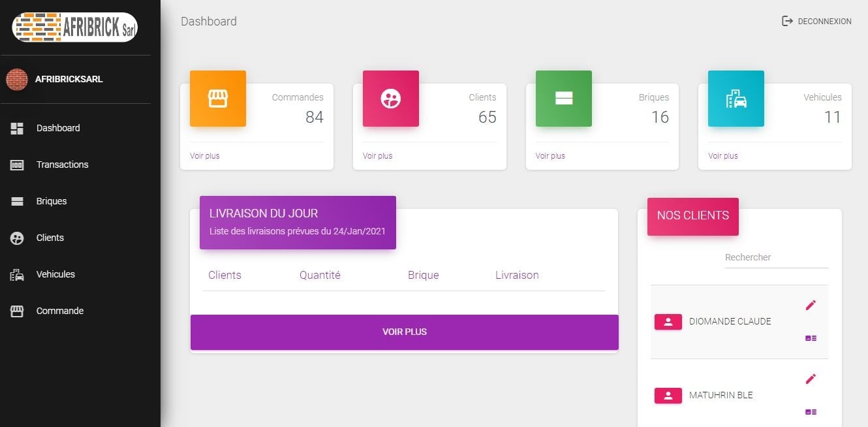
Task: Click VOIR PLUS under Livraison du jour
Action: [x=405, y=332]
